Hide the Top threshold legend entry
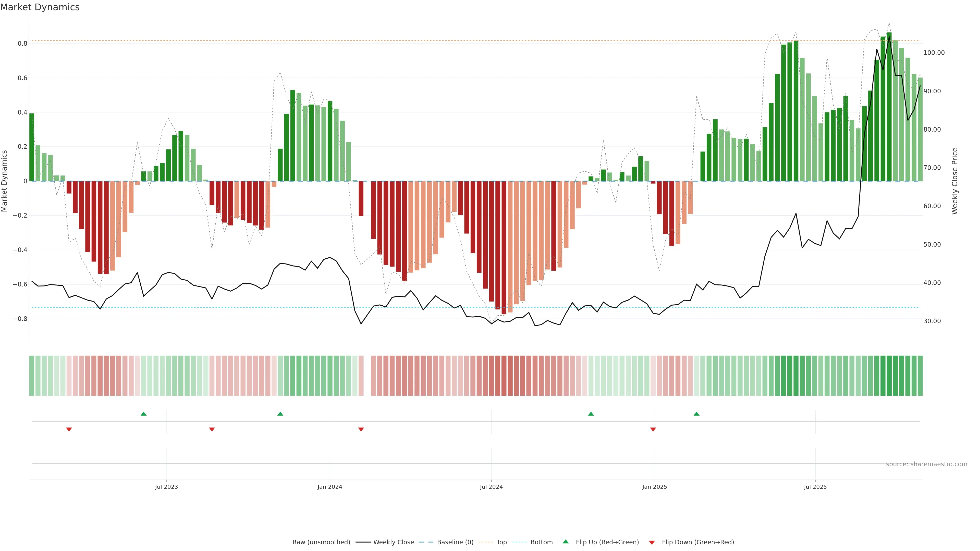980x551 pixels. pyautogui.click(x=501, y=542)
